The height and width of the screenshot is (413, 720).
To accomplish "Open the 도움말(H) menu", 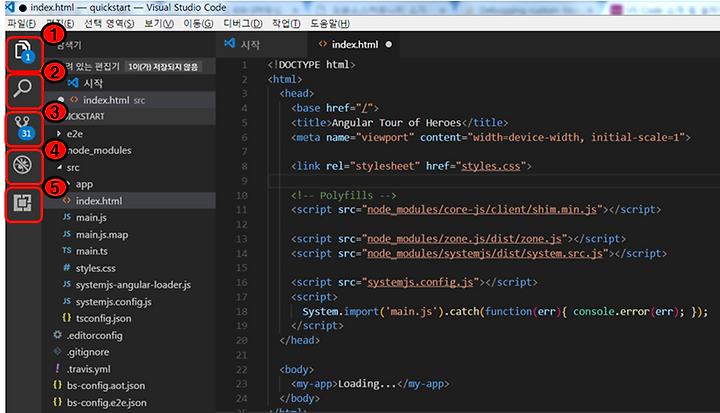I will [x=330, y=23].
